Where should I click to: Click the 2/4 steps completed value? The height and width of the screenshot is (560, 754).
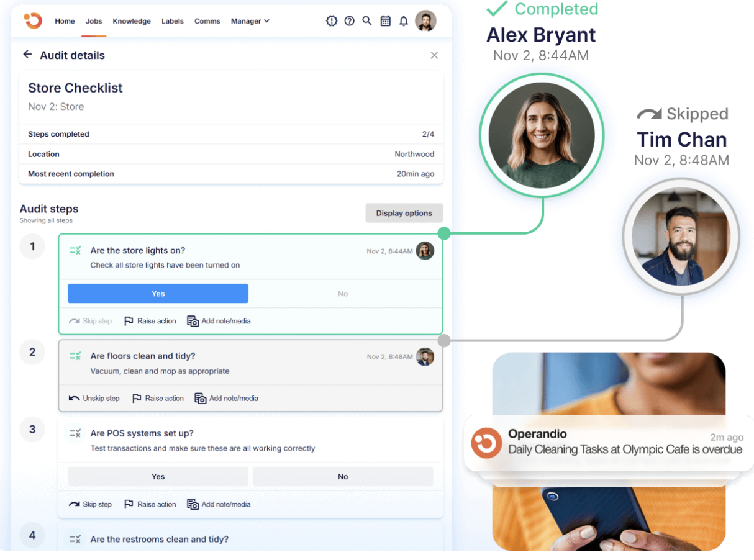[x=428, y=134]
